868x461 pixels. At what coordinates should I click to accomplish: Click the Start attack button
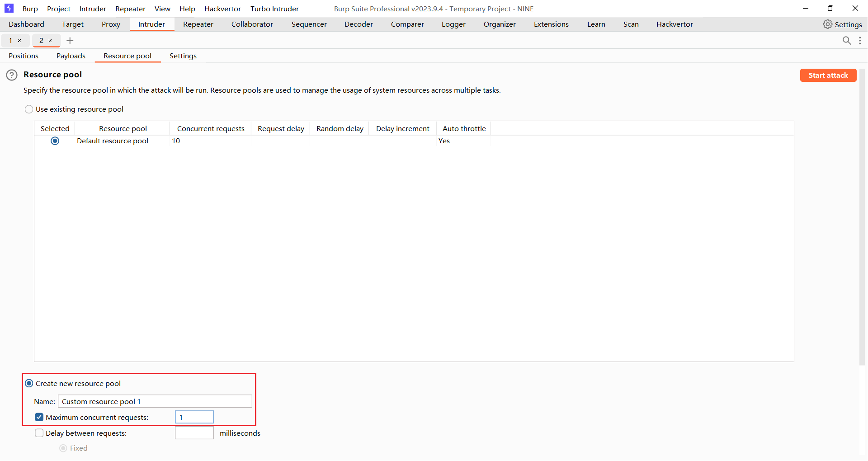828,75
